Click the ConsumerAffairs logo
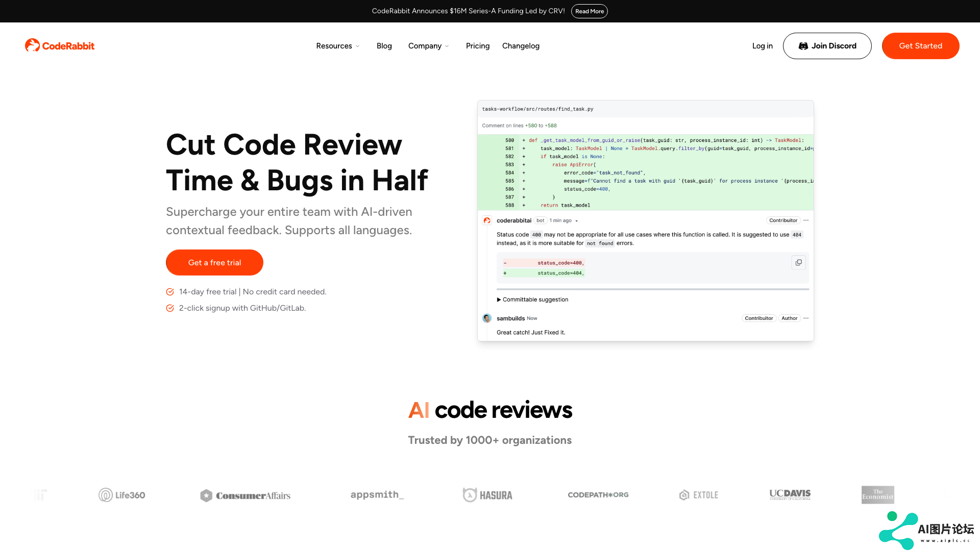This screenshot has height=551, width=980. pyautogui.click(x=245, y=495)
